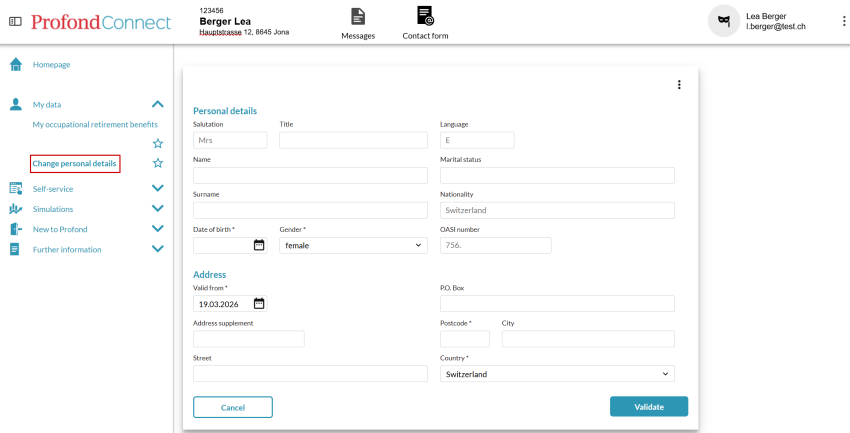
Task: Click the OASI number field
Action: click(495, 245)
